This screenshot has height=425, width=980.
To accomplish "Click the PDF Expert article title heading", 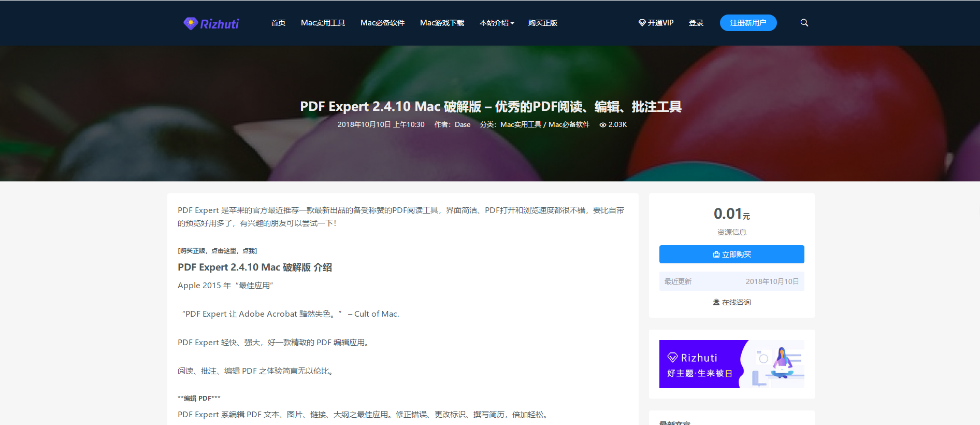I will [491, 107].
